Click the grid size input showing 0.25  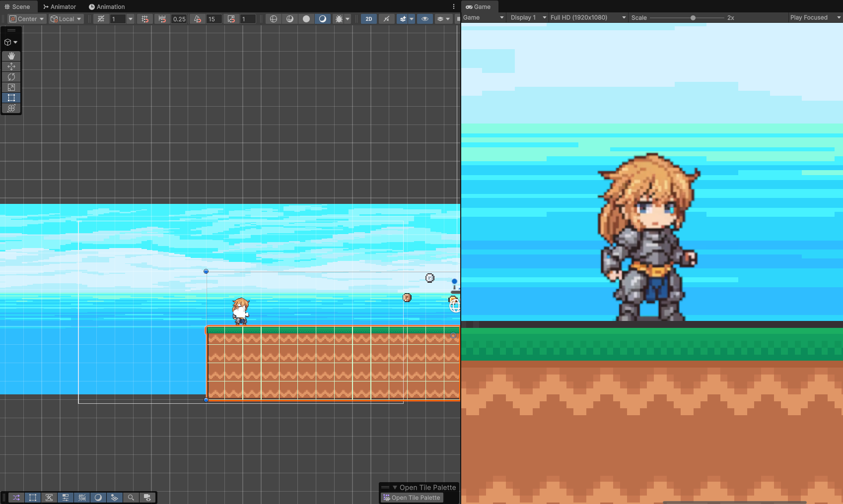[x=179, y=18]
